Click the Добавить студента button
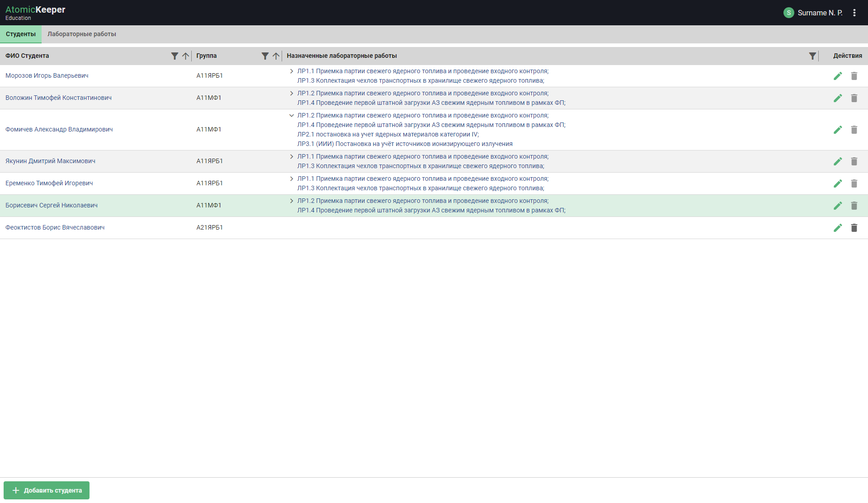Screen dimensions: 868x503 pos(47,490)
